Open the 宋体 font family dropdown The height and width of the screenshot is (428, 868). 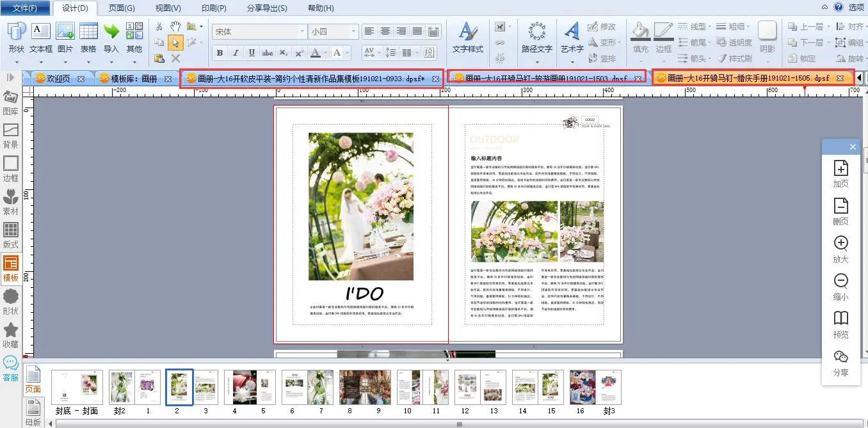pos(302,31)
